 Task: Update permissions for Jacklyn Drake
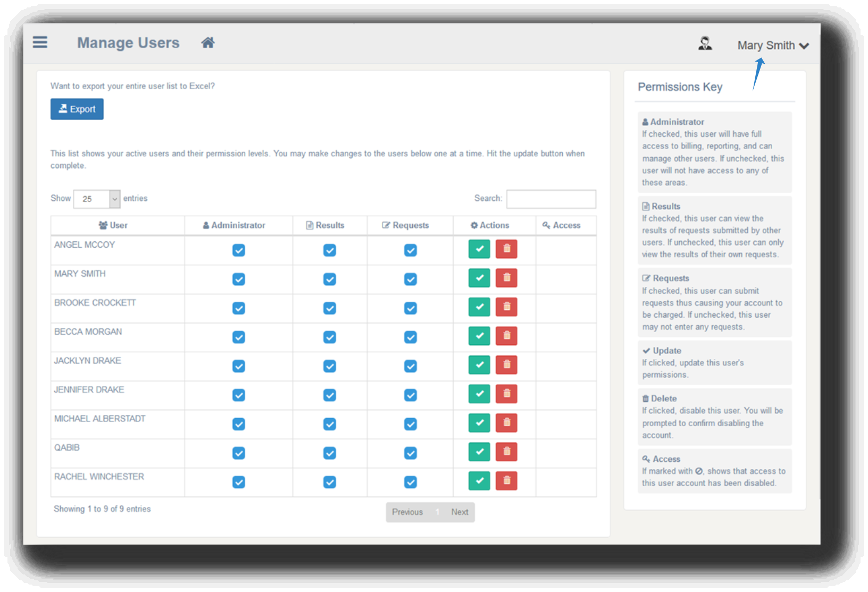[479, 365]
